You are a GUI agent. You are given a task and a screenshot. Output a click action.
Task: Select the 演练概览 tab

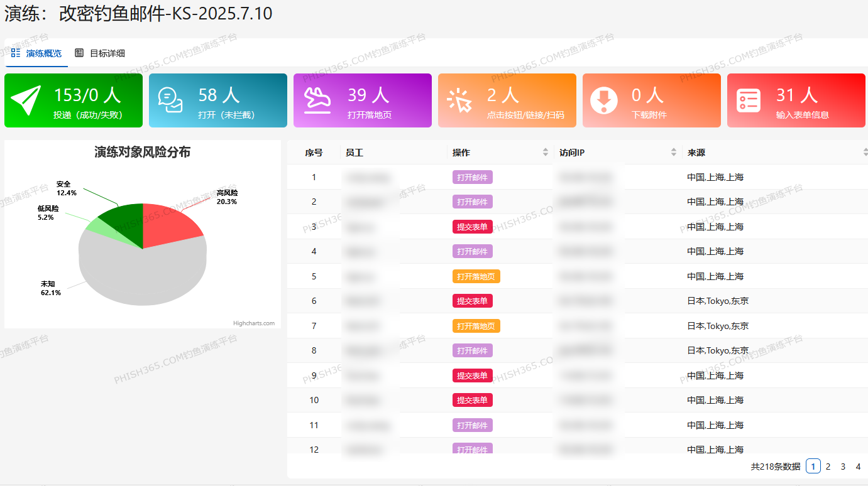coord(44,53)
